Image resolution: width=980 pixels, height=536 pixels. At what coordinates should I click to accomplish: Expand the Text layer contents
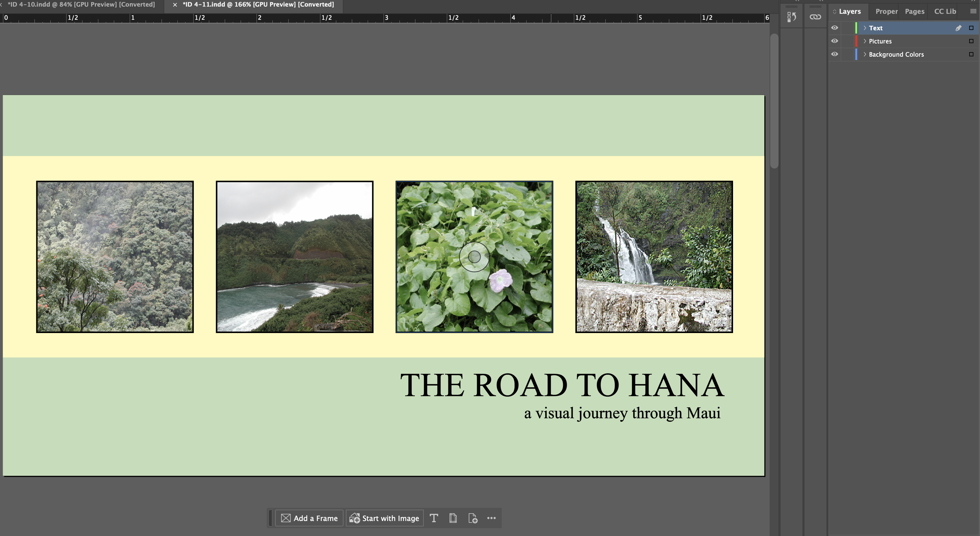pyautogui.click(x=865, y=28)
